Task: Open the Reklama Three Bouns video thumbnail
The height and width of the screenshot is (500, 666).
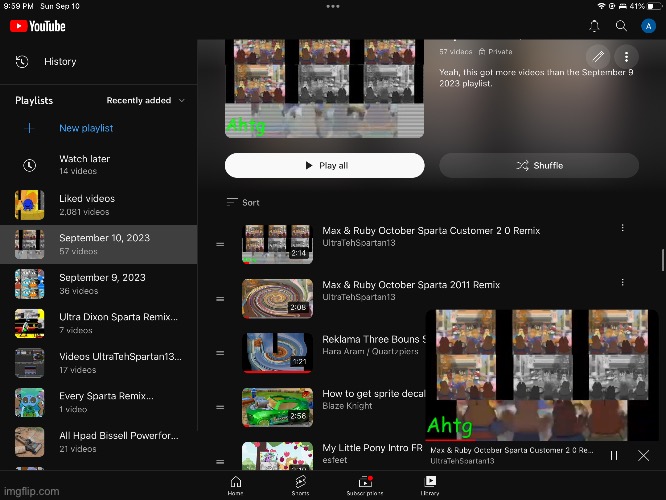Action: (277, 353)
